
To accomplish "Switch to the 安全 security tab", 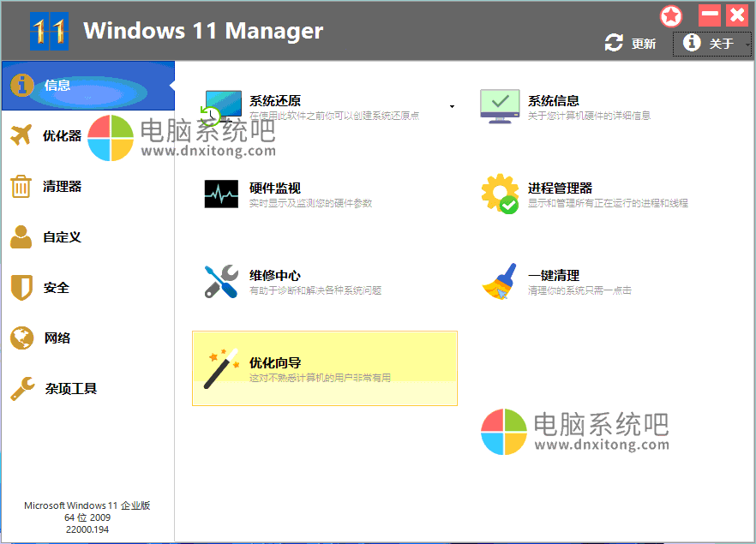I will (88, 288).
